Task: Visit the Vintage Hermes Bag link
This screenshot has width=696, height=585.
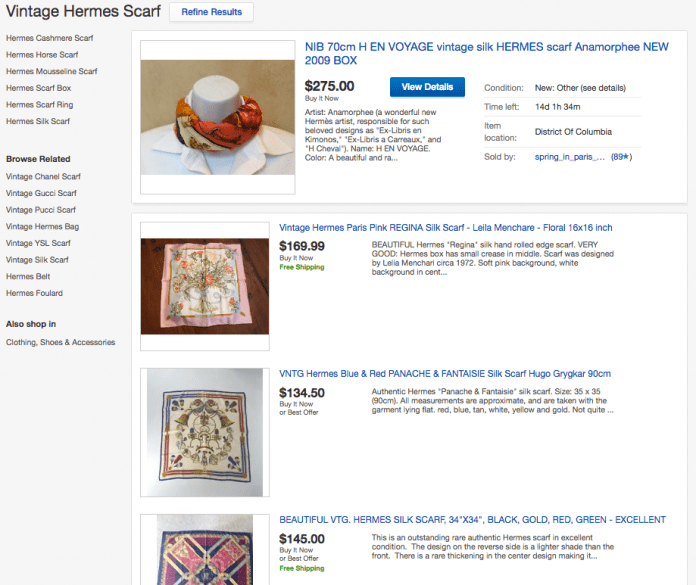Action: coord(40,227)
